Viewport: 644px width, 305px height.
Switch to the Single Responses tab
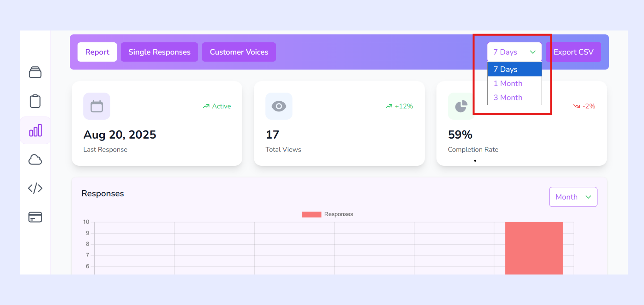159,52
